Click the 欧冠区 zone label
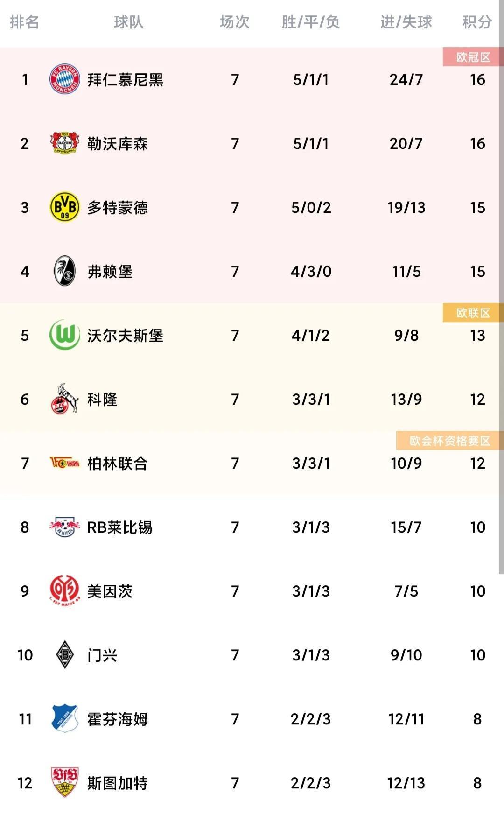 473,57
